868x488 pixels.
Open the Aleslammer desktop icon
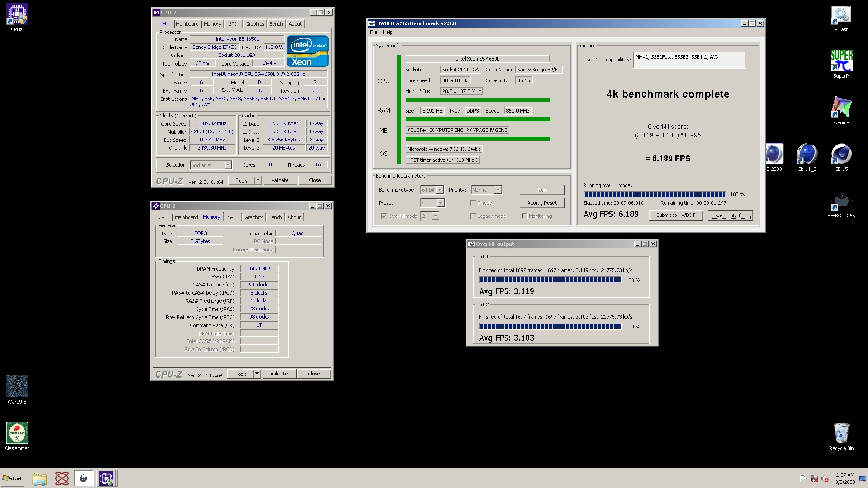(x=17, y=436)
